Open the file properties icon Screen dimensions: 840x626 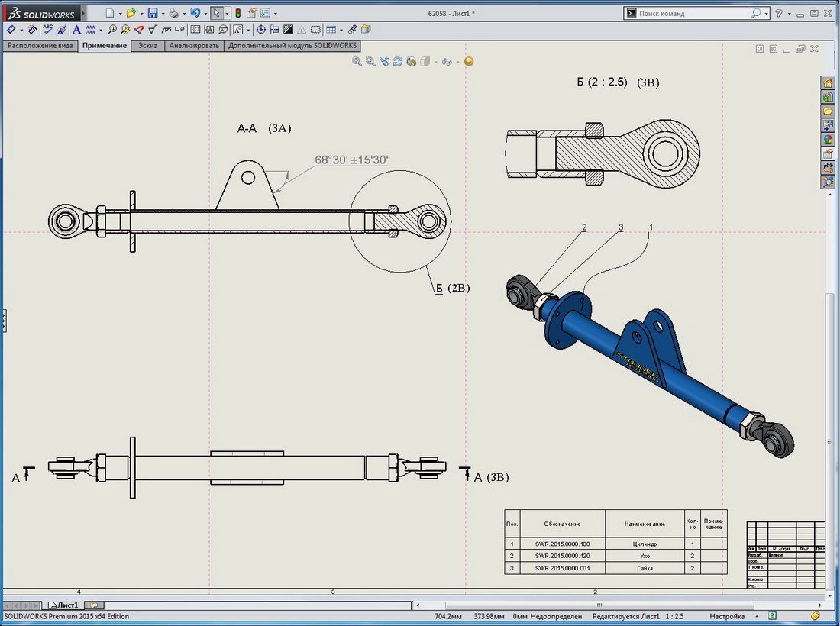click(251, 14)
